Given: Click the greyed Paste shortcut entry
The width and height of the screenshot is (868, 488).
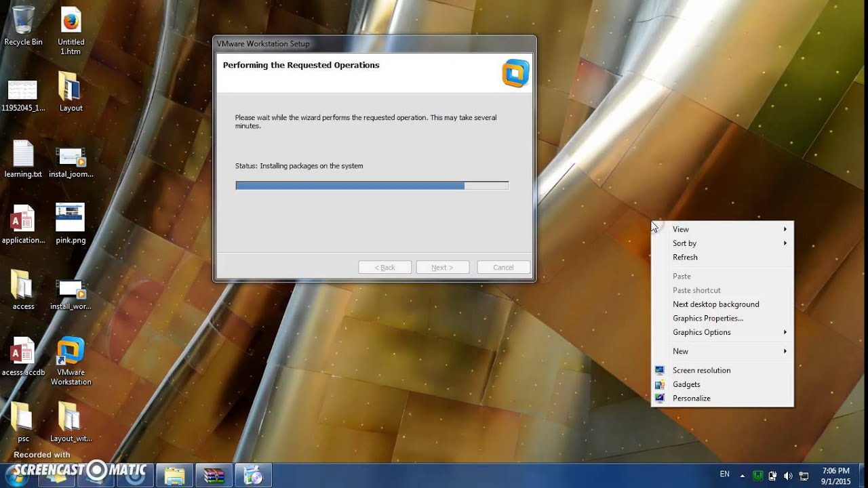Looking at the screenshot, I should pos(722,290).
